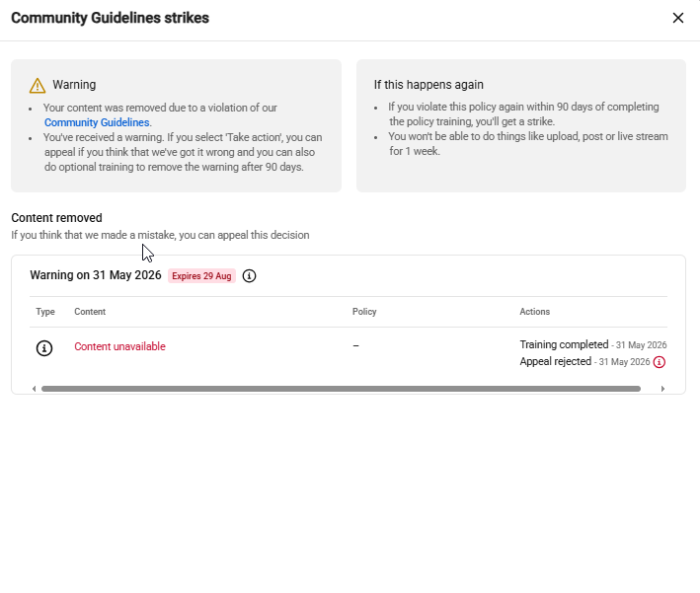The height and width of the screenshot is (593, 700).
Task: Click the right arrow of the horizontal scrollbar
Action: (x=662, y=389)
